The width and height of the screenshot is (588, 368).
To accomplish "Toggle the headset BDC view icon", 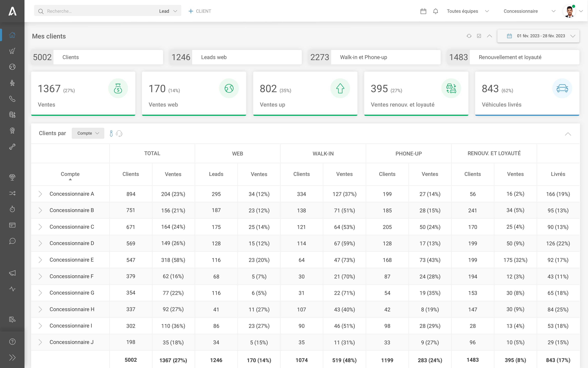I will tap(119, 133).
